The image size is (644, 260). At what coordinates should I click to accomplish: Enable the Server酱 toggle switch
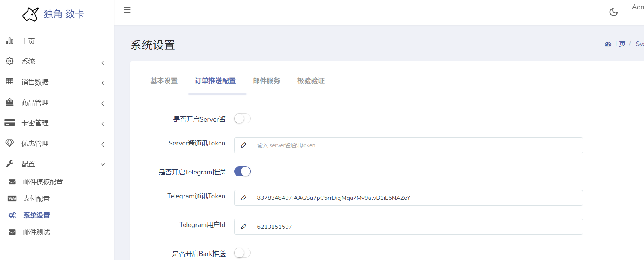pos(242,119)
